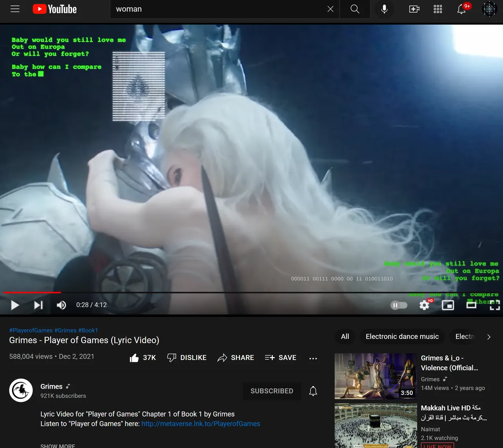The width and height of the screenshot is (503, 448).
Task: Open the more actions ellipsis menu
Action: coord(313,358)
